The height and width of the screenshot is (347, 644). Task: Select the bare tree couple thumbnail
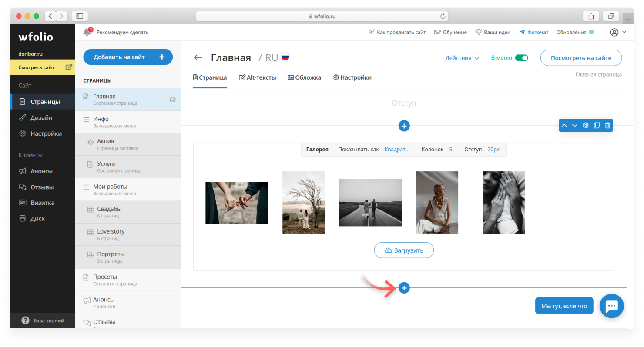pos(303,203)
